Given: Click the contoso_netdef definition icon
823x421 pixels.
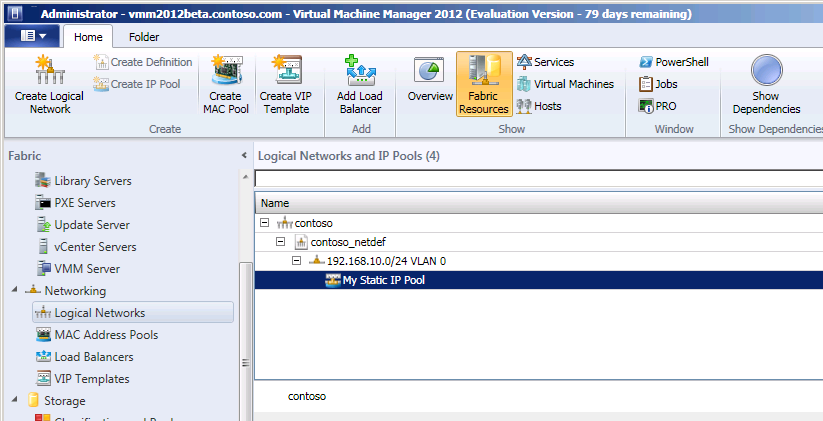Looking at the screenshot, I should (x=301, y=242).
